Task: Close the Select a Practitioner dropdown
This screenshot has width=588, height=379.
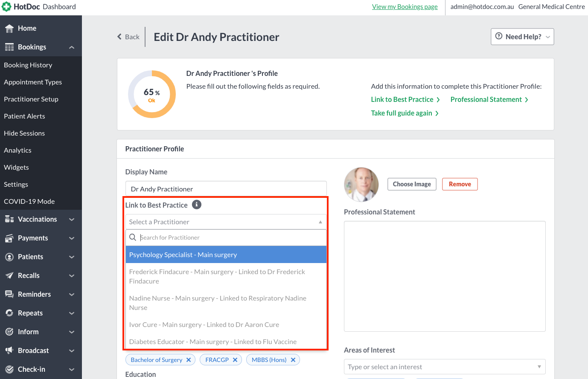Action: [x=226, y=222]
